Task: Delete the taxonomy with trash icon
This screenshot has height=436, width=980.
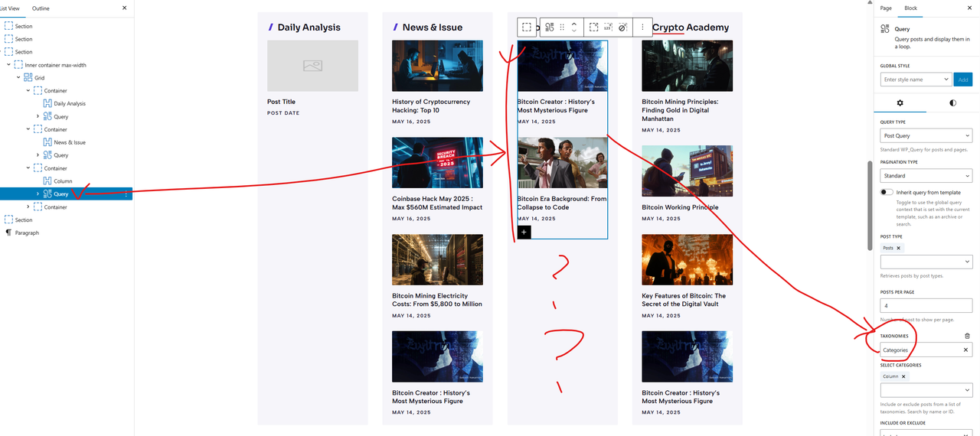Action: click(967, 336)
